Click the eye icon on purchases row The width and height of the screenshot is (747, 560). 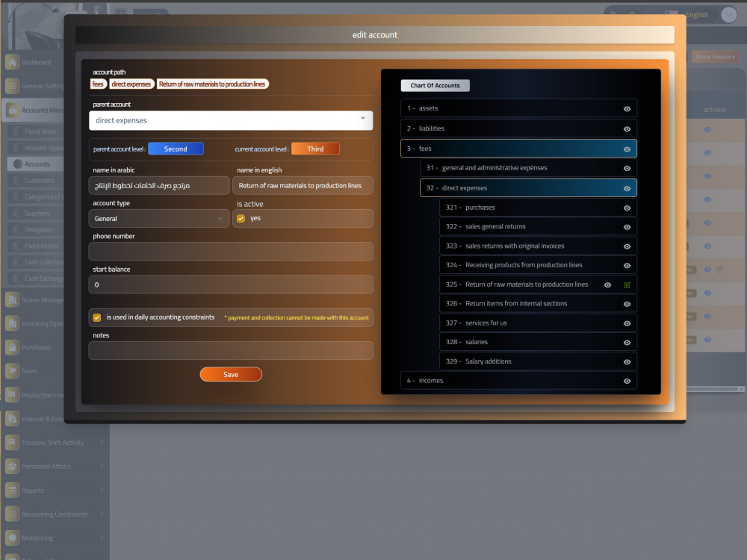click(627, 208)
